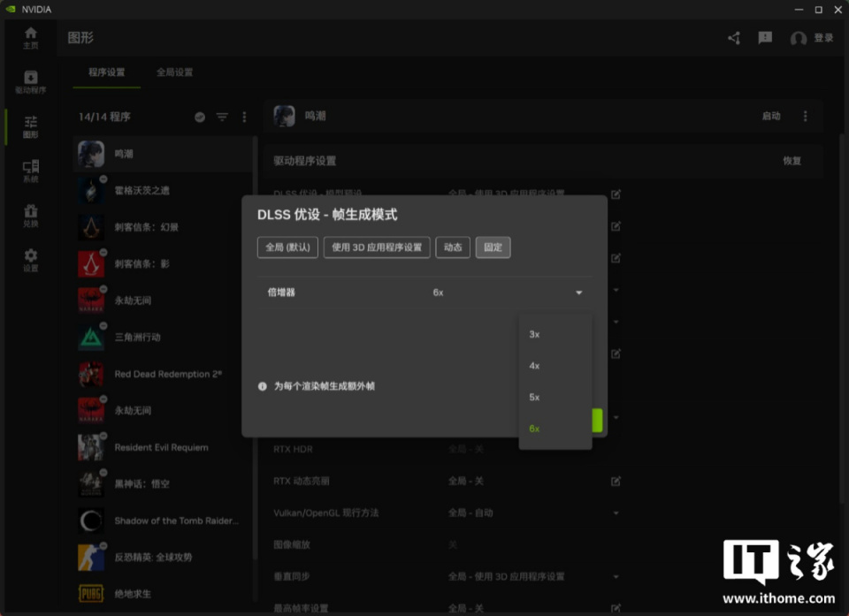Select 反恐精英: 全球攻势 game icon
Viewport: 849px width, 616px height.
pos(91,558)
